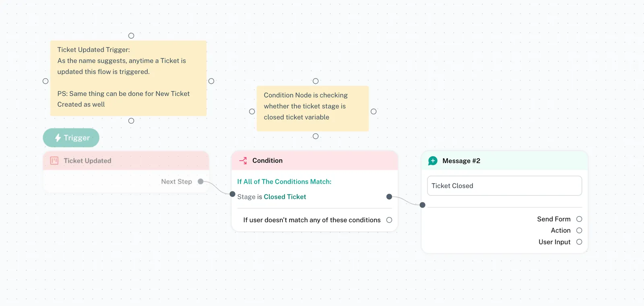644x306 pixels.
Task: Click the Closed Ticket match output connector
Action: (389, 197)
